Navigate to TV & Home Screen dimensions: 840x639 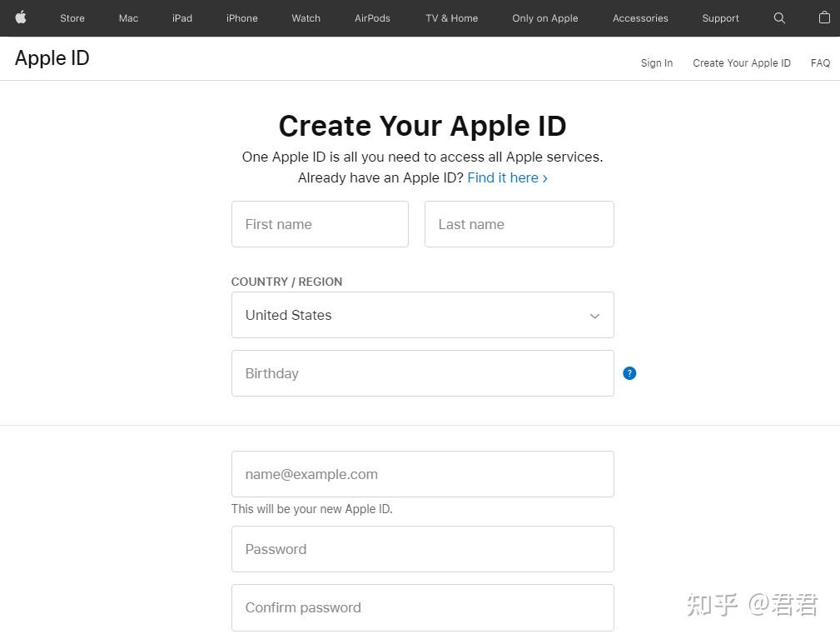click(451, 17)
